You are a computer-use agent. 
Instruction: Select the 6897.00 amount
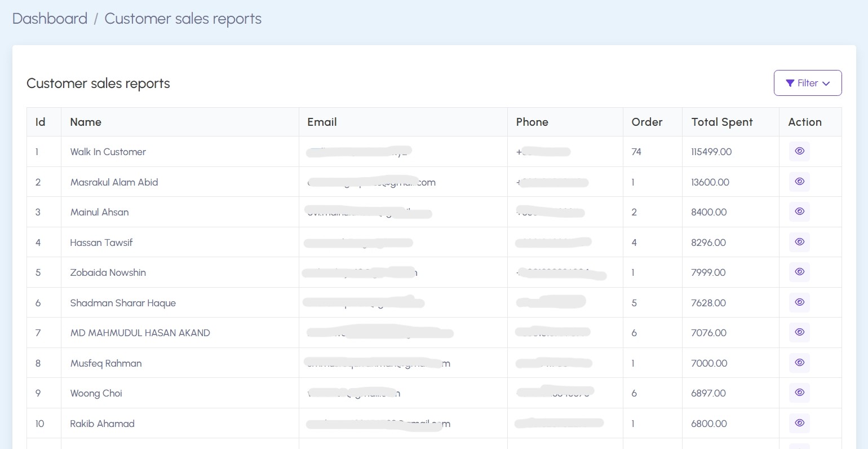pyautogui.click(x=708, y=393)
